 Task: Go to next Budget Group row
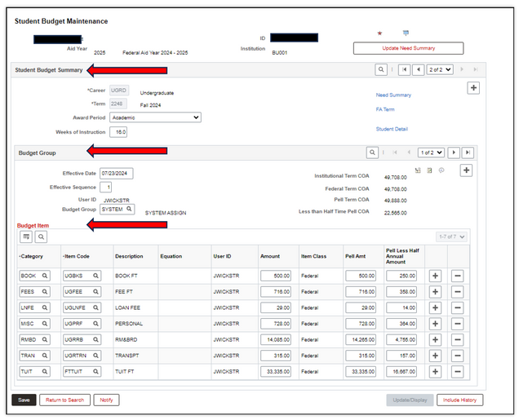coord(454,153)
